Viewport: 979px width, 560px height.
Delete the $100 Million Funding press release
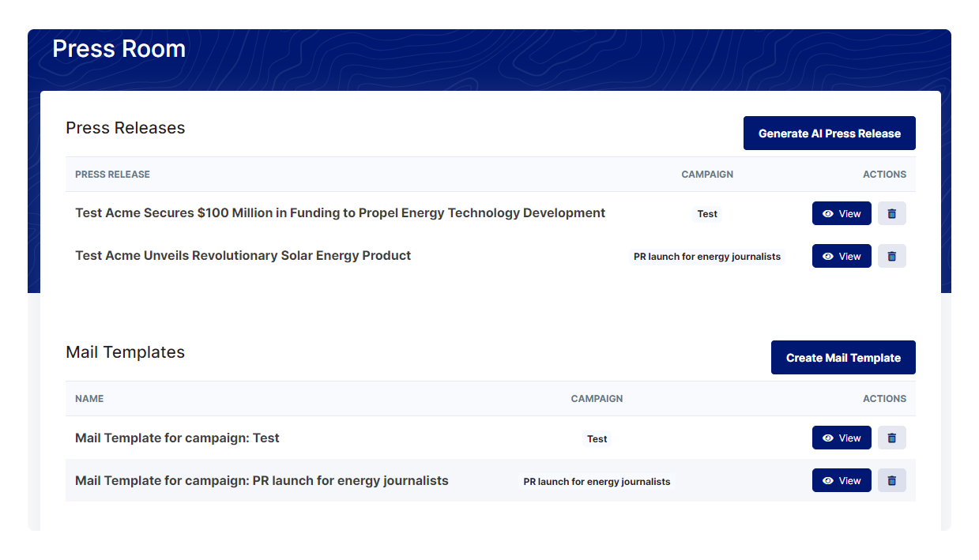pyautogui.click(x=891, y=213)
